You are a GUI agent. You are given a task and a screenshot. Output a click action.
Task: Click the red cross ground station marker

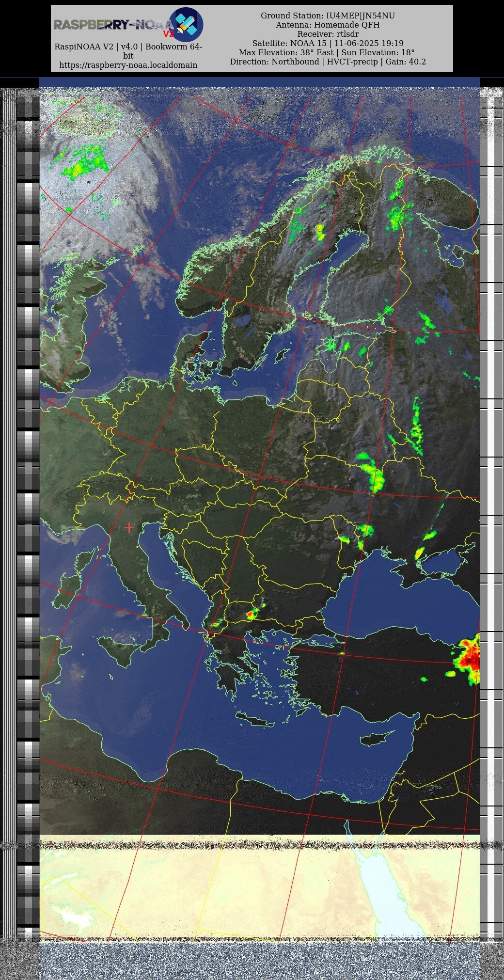coord(129,527)
